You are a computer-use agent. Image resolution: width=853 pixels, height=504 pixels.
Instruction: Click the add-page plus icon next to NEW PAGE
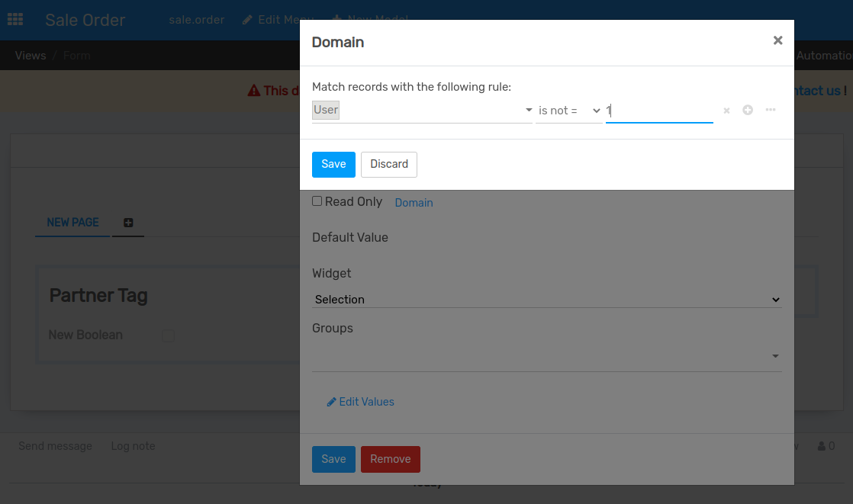128,223
